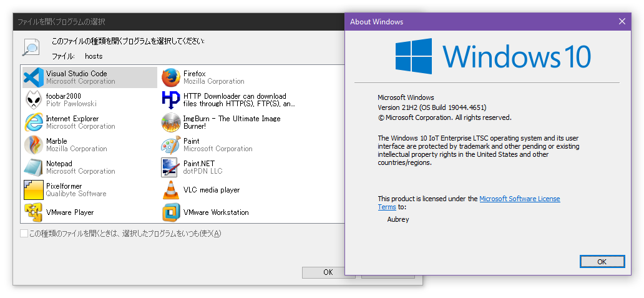Choose the ImgBurn flame disc icon
644x298 pixels.
click(x=171, y=122)
